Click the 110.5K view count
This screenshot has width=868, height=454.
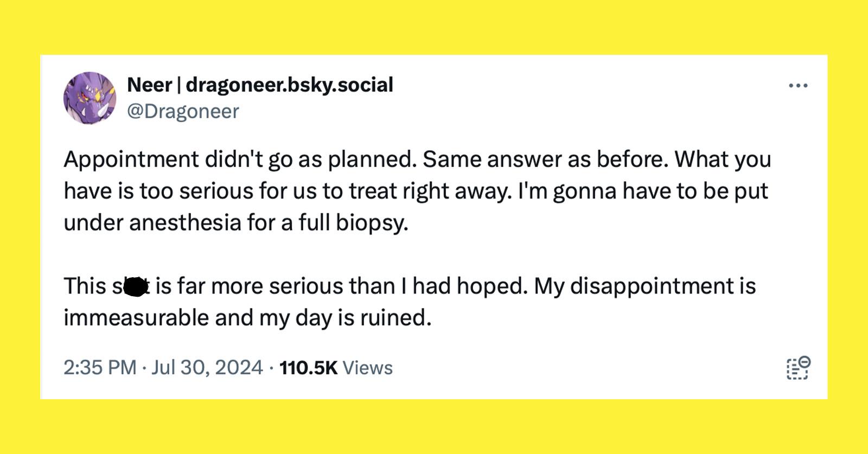click(x=308, y=368)
